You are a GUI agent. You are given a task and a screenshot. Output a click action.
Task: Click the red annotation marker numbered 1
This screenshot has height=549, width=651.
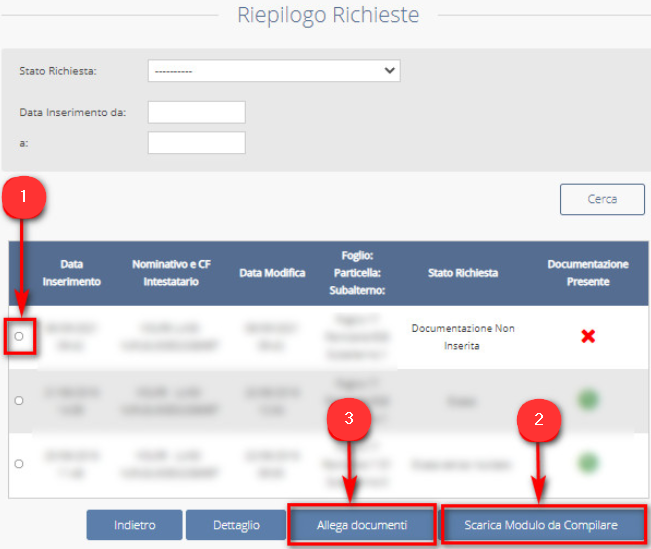click(x=24, y=199)
